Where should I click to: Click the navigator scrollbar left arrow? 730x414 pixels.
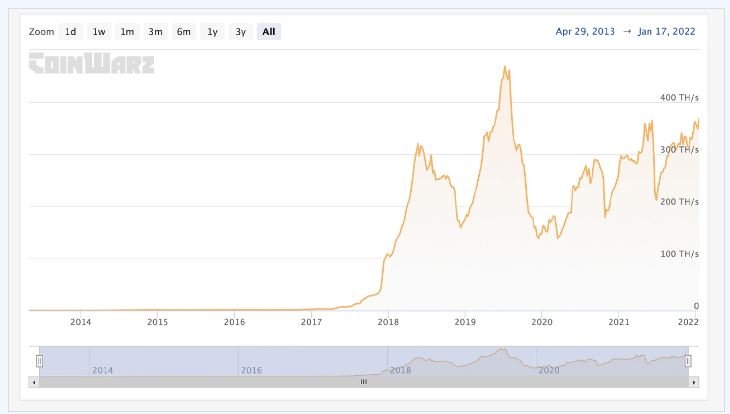coord(34,382)
